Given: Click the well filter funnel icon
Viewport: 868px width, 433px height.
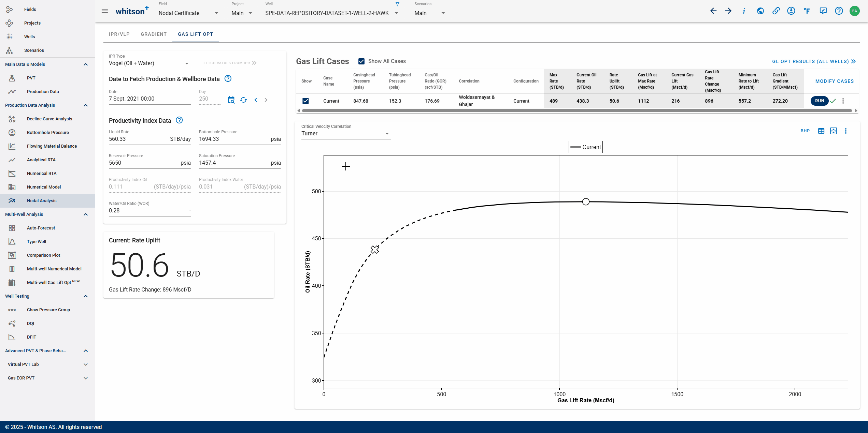Looking at the screenshot, I should coord(397,4).
